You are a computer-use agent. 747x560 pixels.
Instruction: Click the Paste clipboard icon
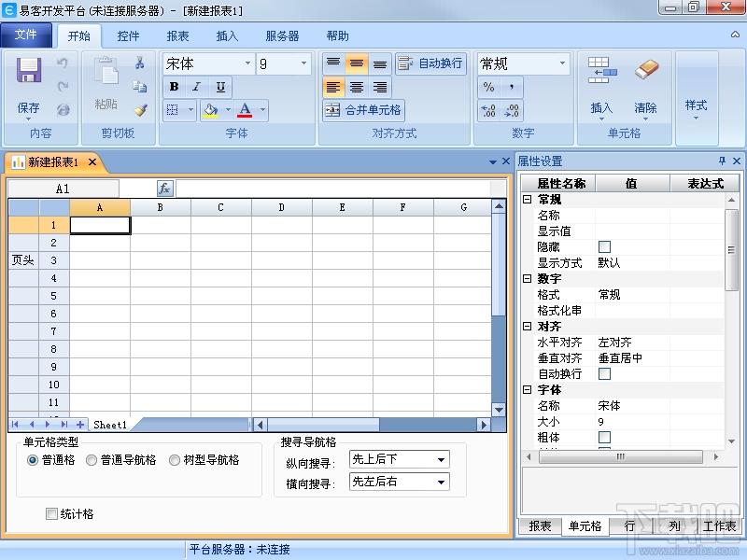(x=106, y=71)
